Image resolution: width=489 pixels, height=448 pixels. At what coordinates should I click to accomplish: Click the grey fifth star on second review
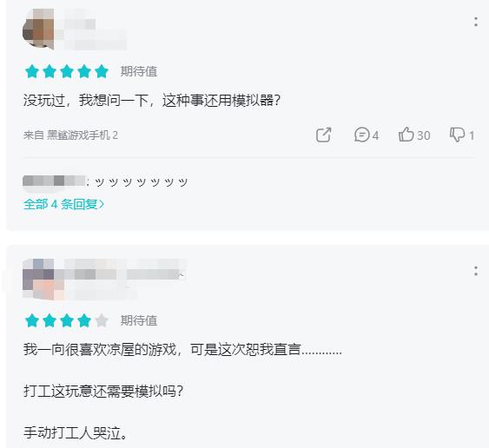(102, 320)
